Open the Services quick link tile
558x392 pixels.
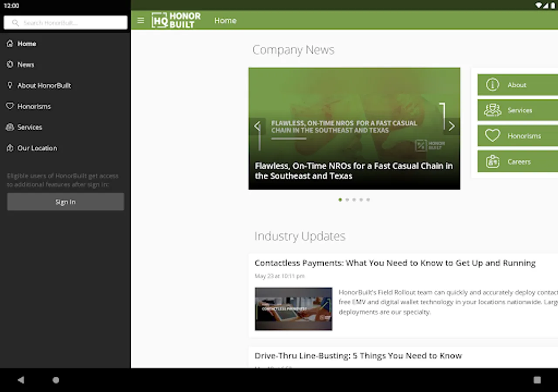[518, 110]
